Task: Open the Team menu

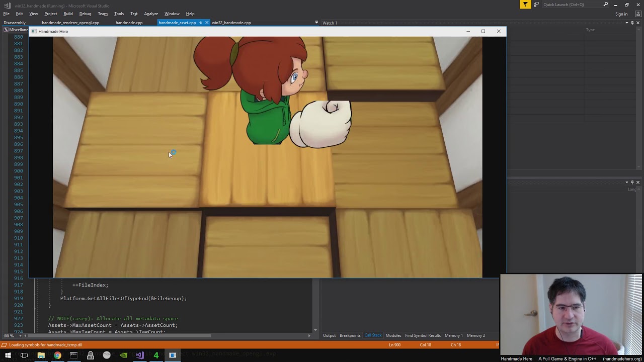Action: pyautogui.click(x=103, y=14)
